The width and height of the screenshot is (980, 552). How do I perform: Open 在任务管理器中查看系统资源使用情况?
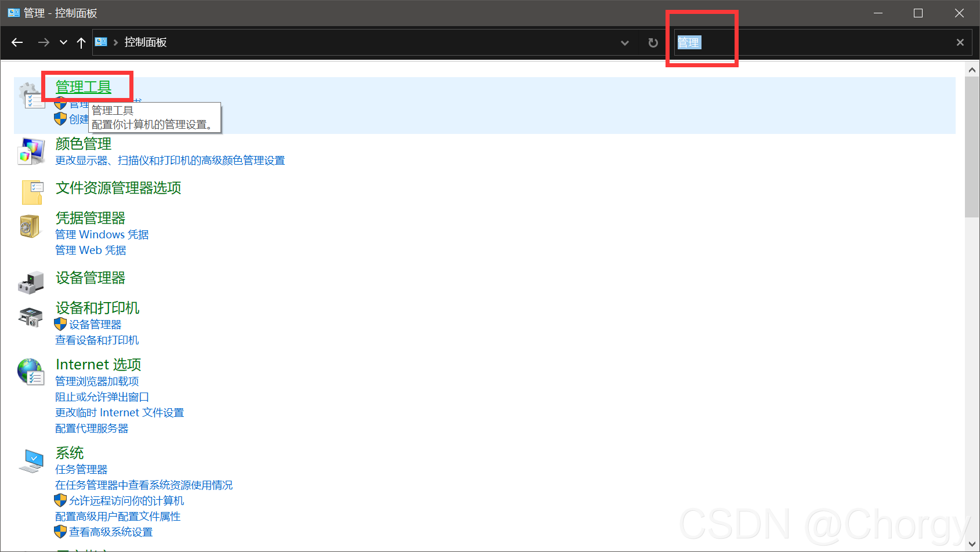click(144, 485)
